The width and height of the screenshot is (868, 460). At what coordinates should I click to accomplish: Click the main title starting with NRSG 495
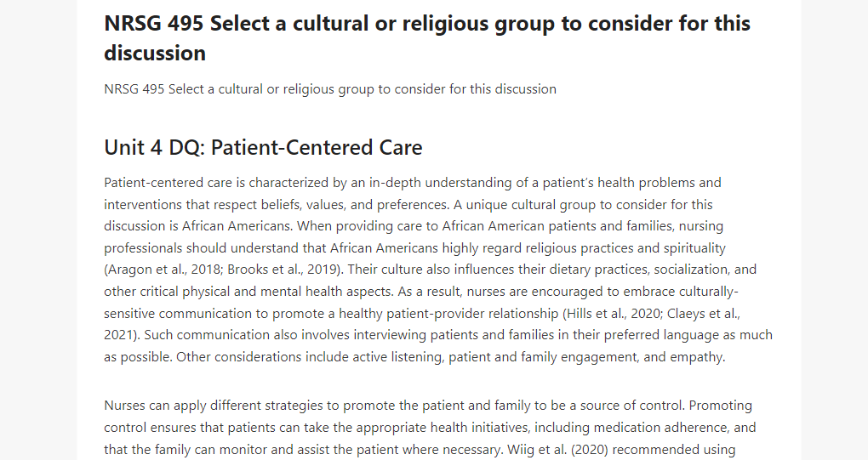(x=427, y=38)
